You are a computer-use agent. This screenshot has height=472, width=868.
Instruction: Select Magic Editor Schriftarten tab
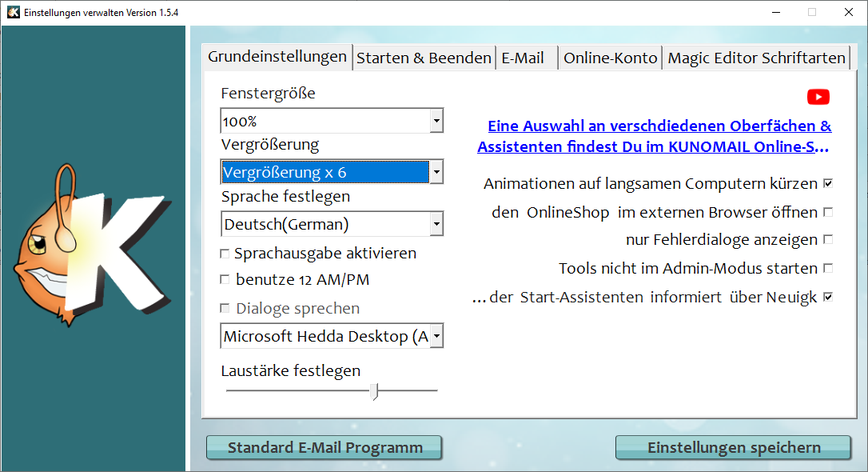[756, 58]
